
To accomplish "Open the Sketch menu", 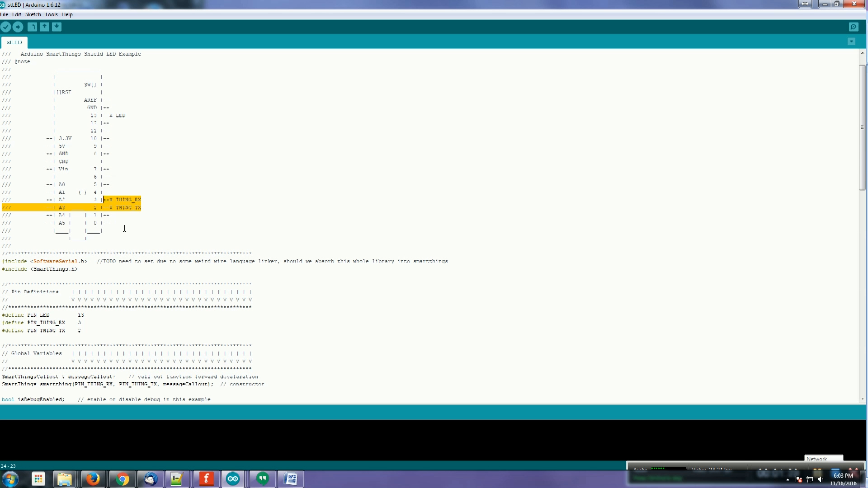I will [x=33, y=14].
